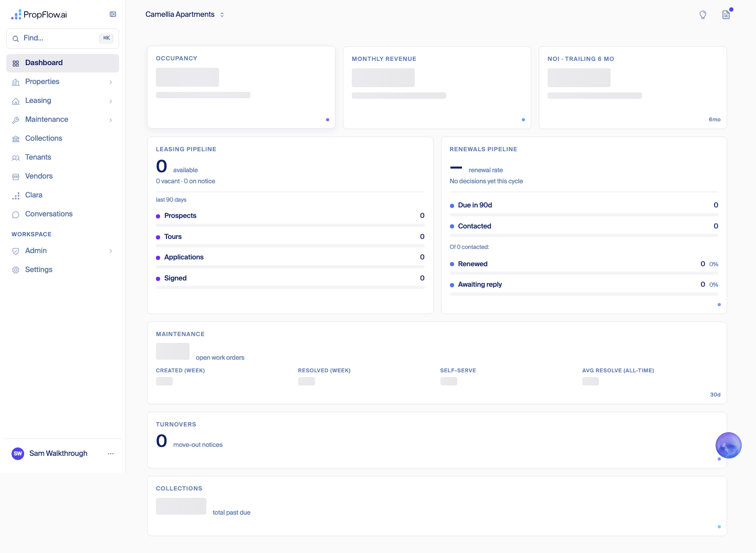Expand the Admin submenu chevron

[x=111, y=252]
